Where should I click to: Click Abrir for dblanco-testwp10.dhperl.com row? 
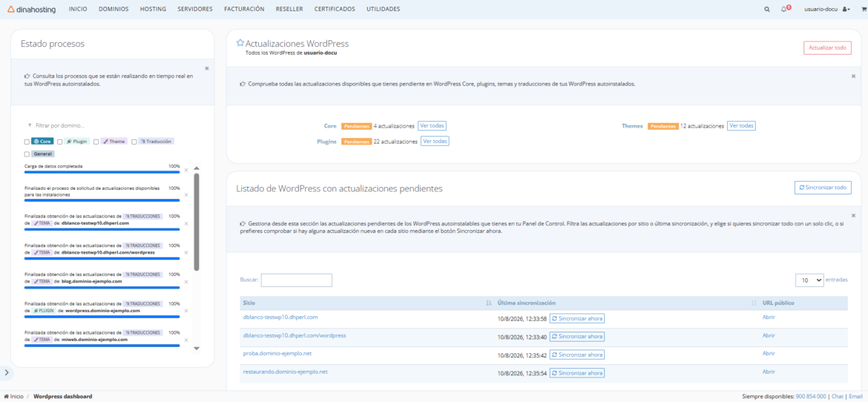(769, 317)
